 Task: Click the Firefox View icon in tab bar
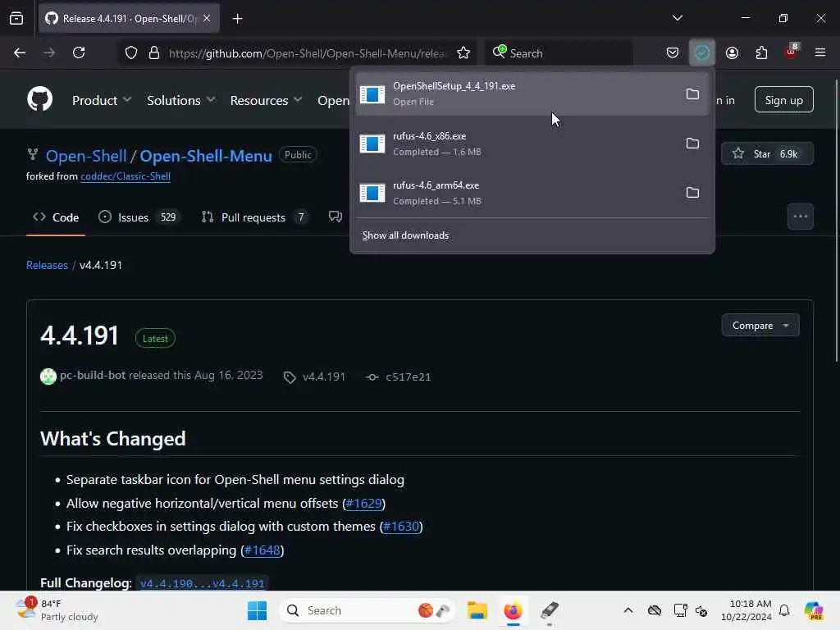[16, 18]
